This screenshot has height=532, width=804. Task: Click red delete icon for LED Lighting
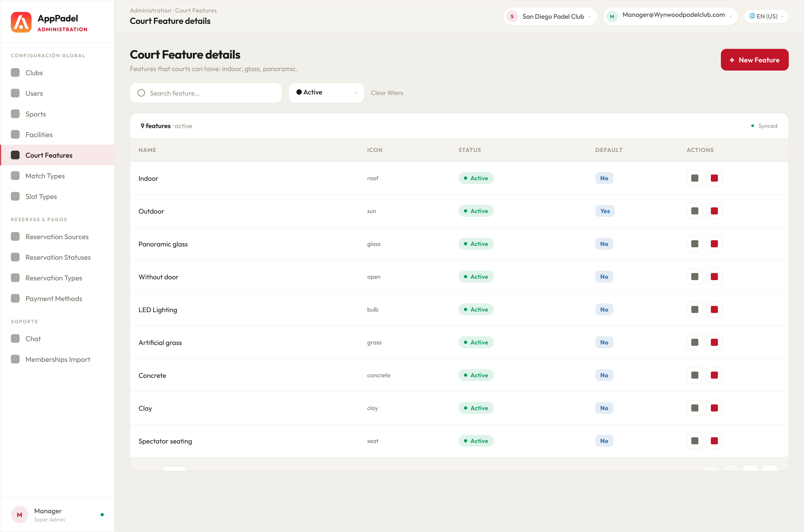point(714,309)
